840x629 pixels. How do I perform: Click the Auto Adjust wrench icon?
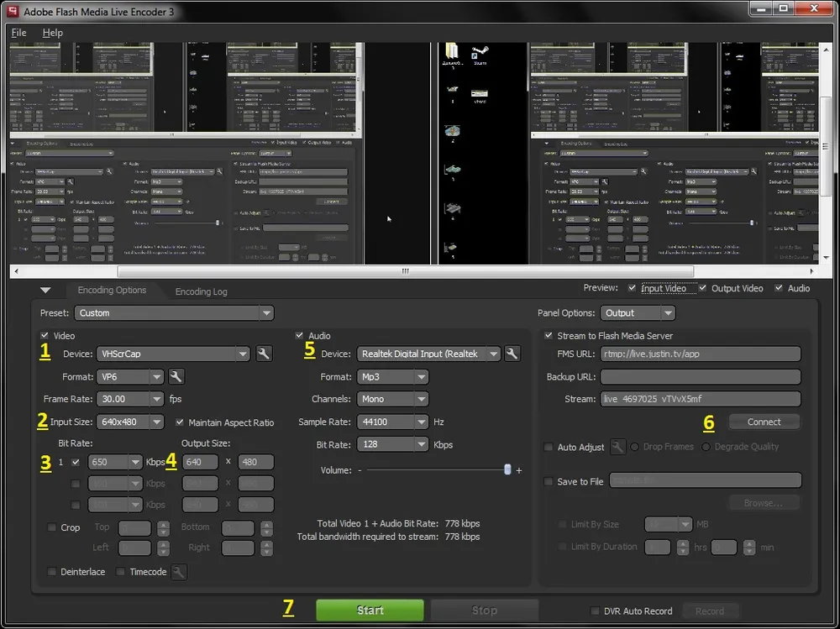[x=617, y=448]
